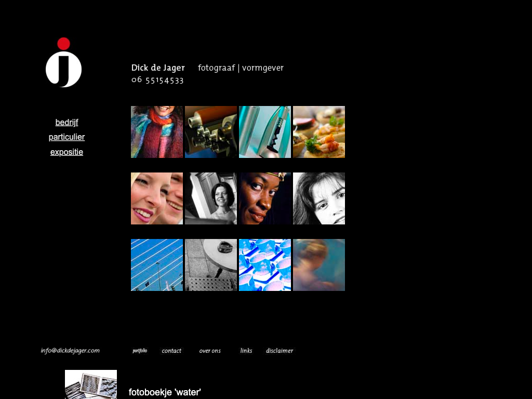The height and width of the screenshot is (399, 532).
Task: Open the 'bedrijf' link
Action: click(66, 123)
